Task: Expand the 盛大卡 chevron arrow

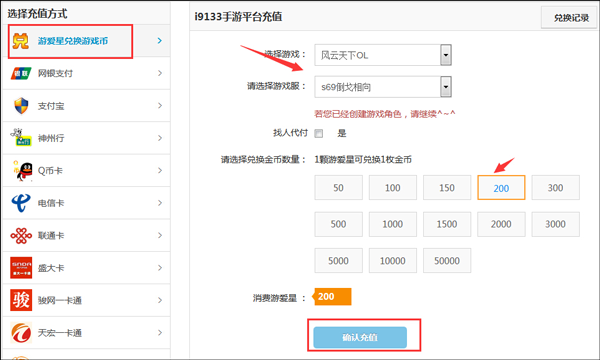Action: point(160,268)
